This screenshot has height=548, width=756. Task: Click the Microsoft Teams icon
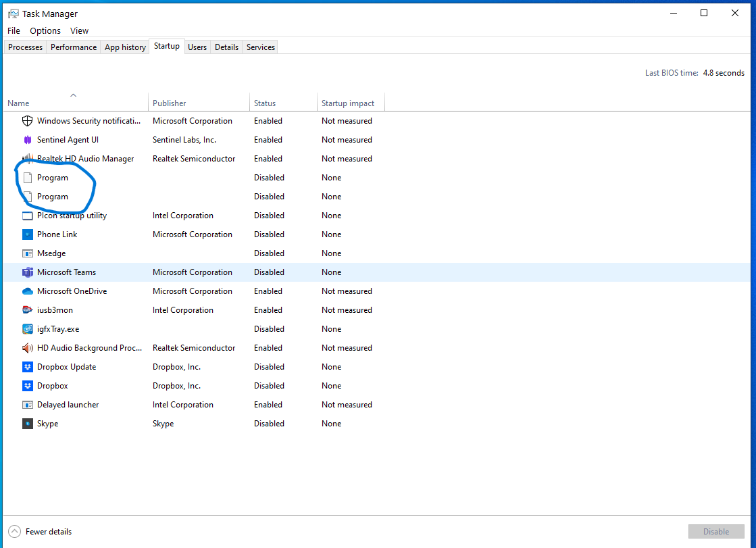28,272
